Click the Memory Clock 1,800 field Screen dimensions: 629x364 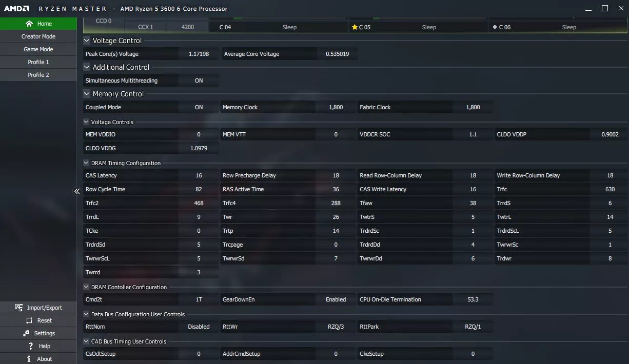[336, 107]
